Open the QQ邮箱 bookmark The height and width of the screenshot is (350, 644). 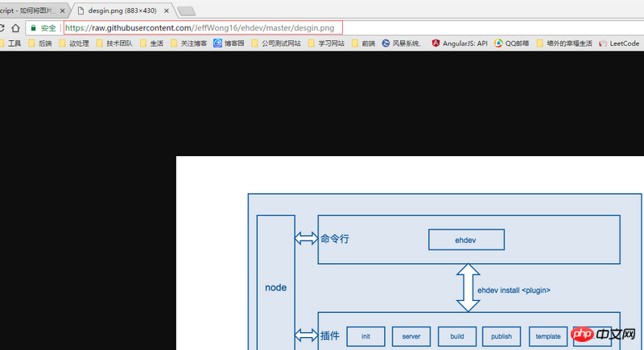(x=512, y=43)
